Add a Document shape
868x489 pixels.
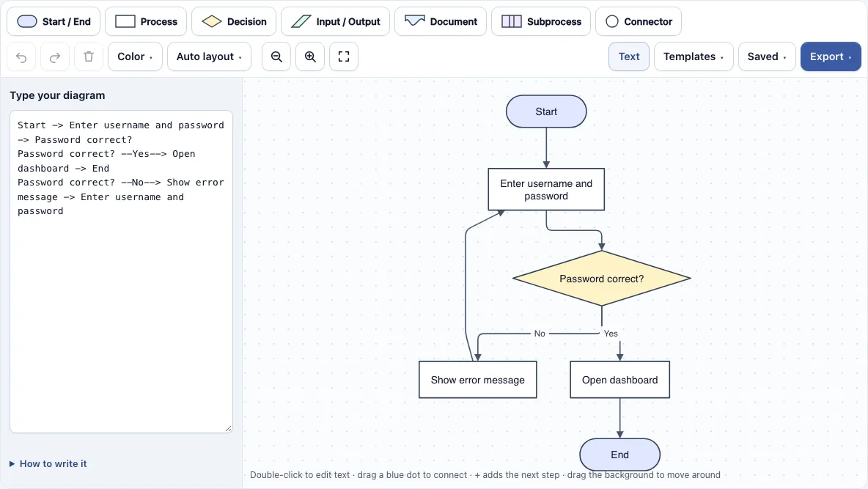tap(441, 21)
